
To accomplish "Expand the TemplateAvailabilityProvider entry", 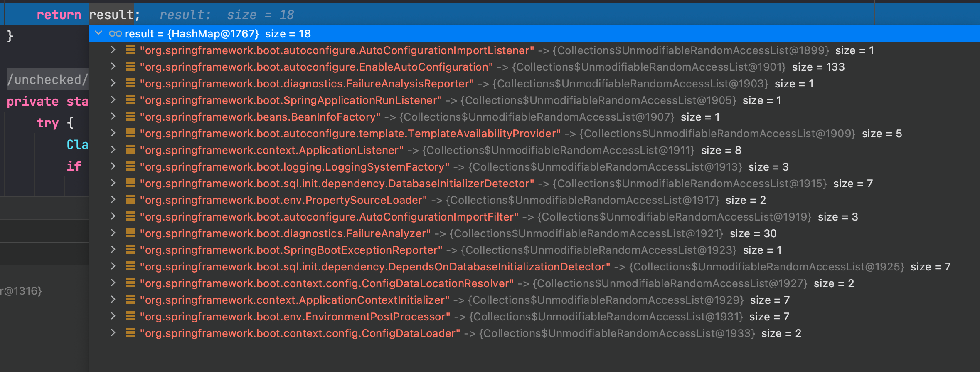I will tap(113, 133).
